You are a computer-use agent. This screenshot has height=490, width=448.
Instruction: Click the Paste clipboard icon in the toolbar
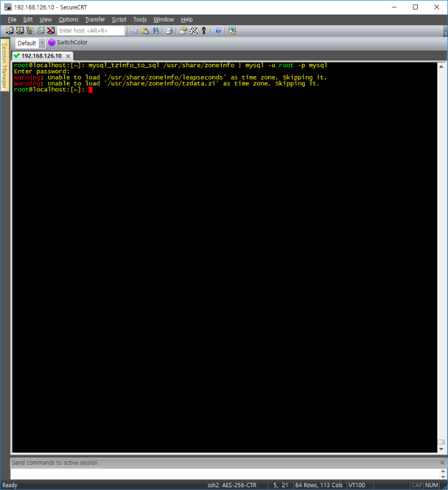[x=145, y=31]
